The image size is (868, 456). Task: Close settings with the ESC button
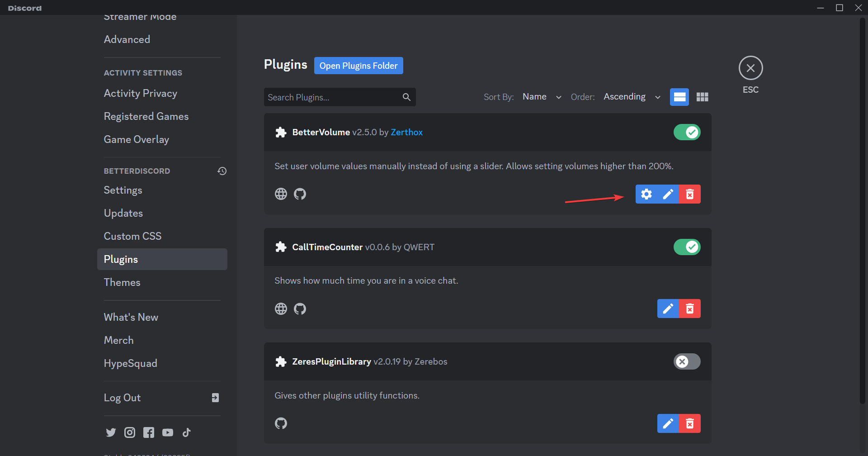(x=750, y=68)
